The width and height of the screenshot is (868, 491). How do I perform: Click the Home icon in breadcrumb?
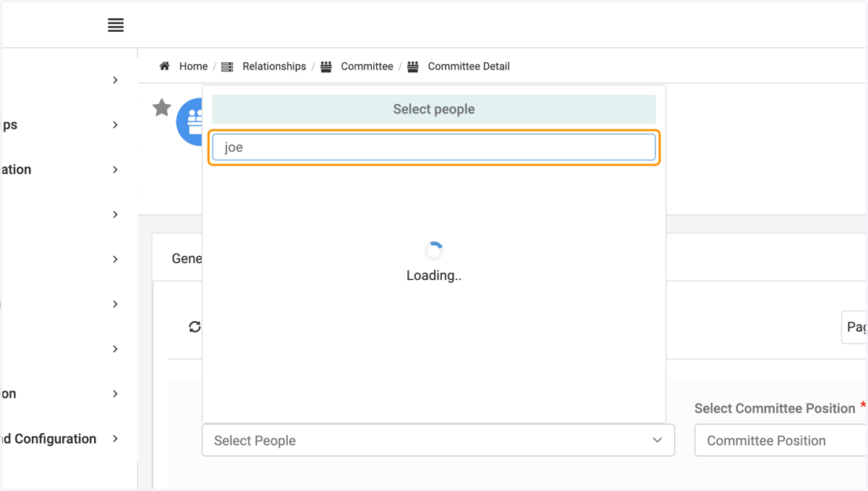click(x=164, y=66)
